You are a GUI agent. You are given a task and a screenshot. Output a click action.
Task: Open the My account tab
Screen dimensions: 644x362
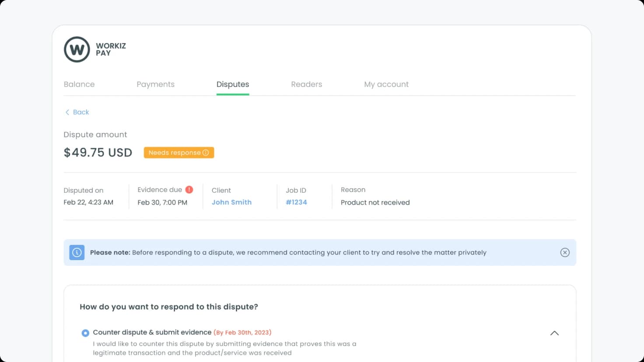coord(386,84)
